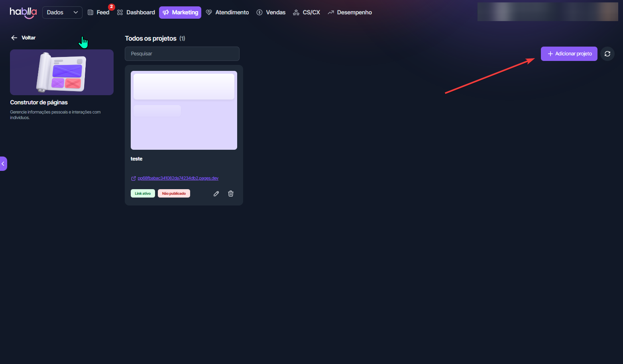The image size is (623, 364).
Task: Click the Habla logo
Action: point(23,12)
